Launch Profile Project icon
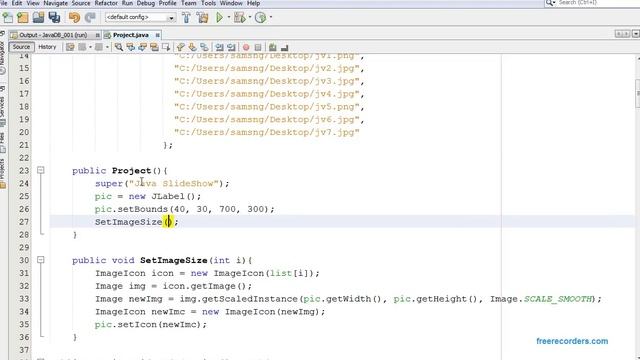Screen dimensions: 640x360 coord(260,18)
